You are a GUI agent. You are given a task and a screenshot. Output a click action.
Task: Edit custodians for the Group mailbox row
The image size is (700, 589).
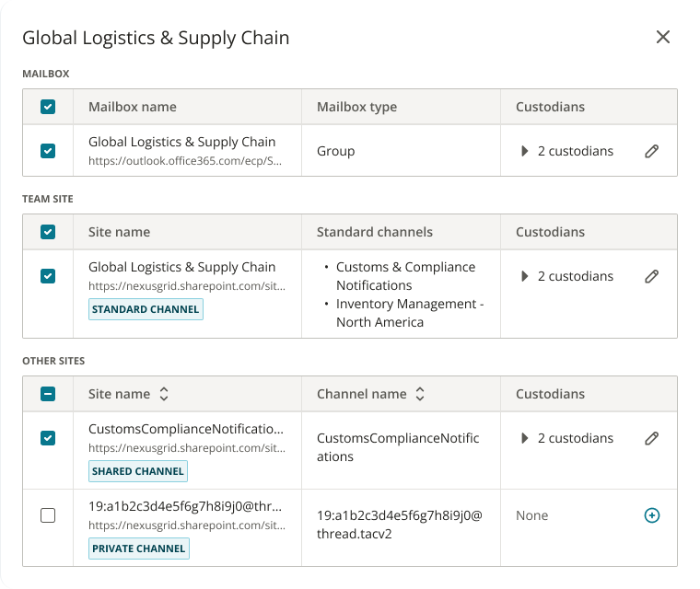coord(651,151)
